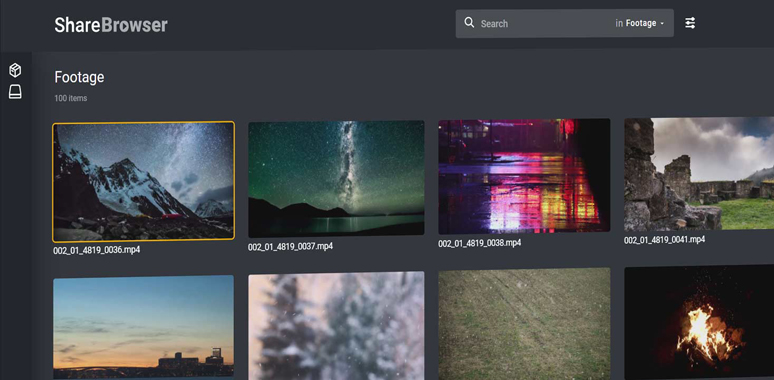Viewport: 774px width, 380px height.
Task: Click the 002_01_4819_0037.mp4 file label
Action: point(290,246)
